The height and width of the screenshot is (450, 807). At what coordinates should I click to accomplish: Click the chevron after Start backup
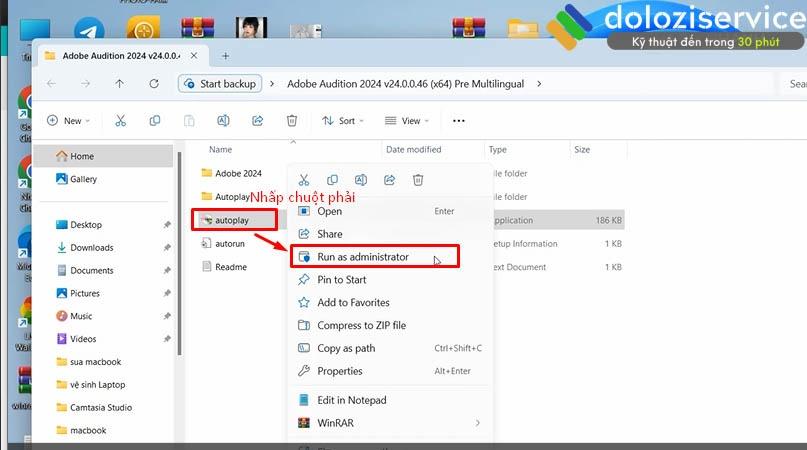click(x=272, y=83)
